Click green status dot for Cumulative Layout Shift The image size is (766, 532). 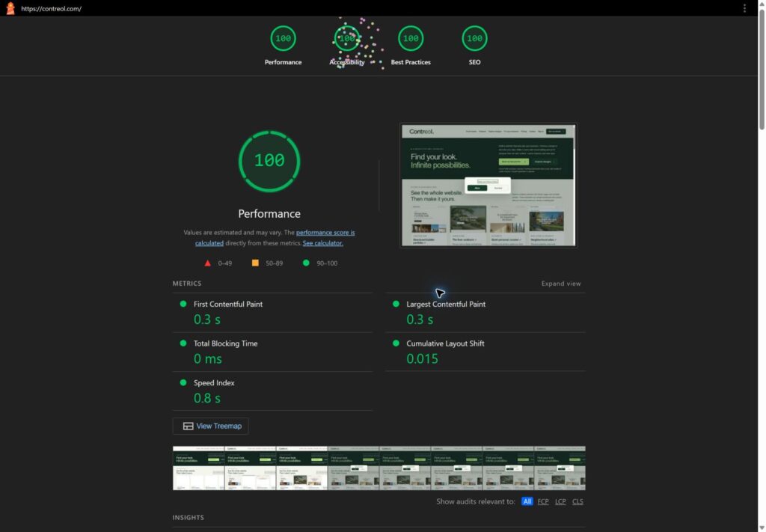tap(396, 343)
